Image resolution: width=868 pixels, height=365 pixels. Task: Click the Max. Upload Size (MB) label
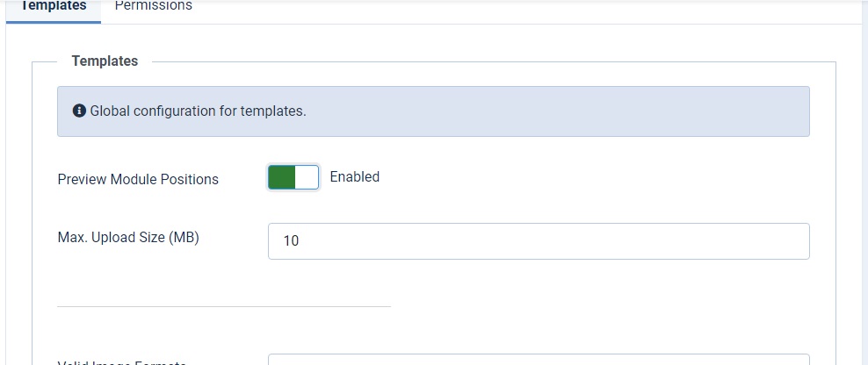coord(128,238)
